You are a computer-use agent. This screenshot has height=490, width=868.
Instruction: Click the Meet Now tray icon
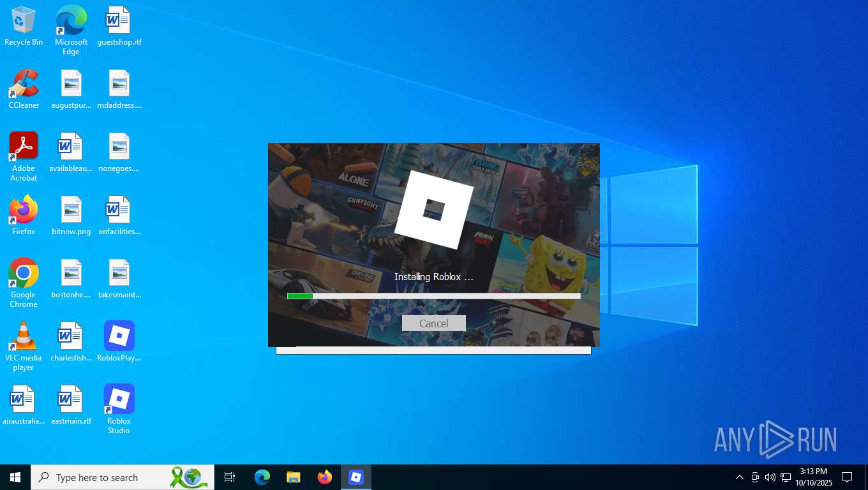[x=755, y=477]
